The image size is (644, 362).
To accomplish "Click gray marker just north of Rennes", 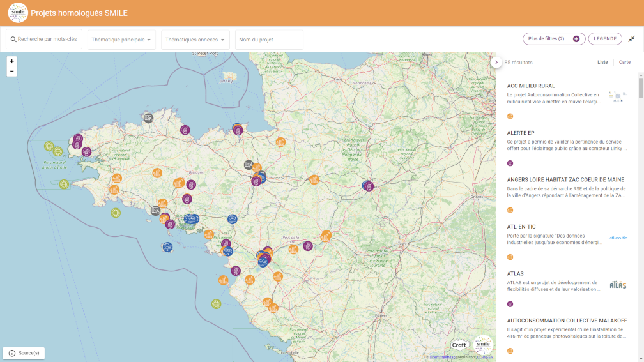I will (x=249, y=165).
